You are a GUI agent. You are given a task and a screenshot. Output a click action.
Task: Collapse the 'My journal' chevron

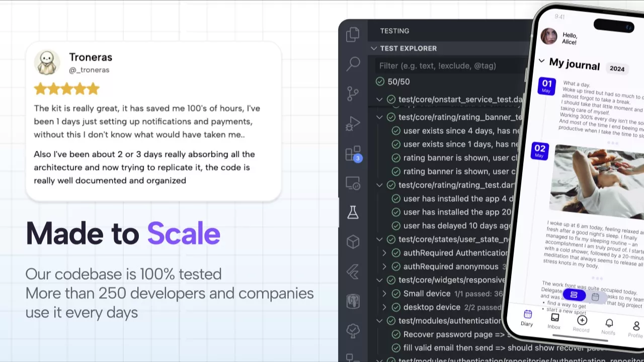(541, 61)
